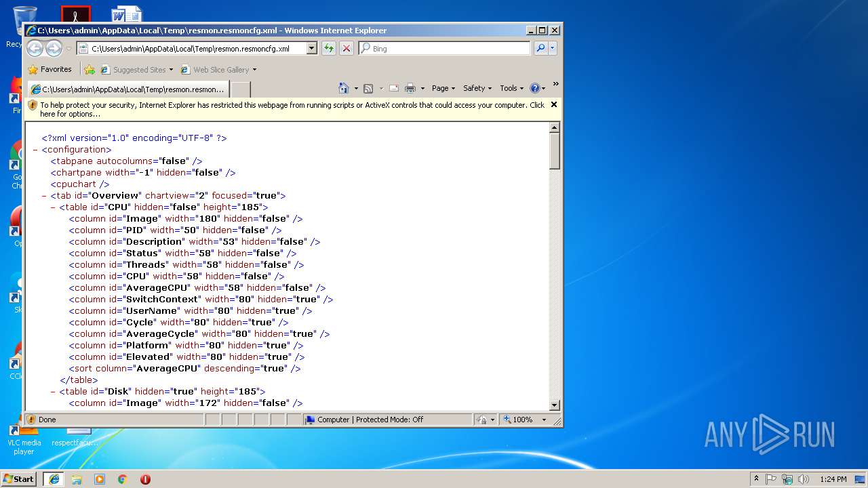Select the resmon.resmoncfg.xml browser tab
Screen dimensions: 868x488
click(x=127, y=89)
